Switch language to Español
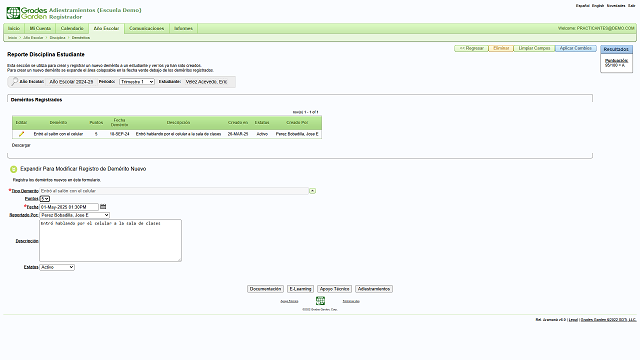This screenshot has height=360, width=640. click(x=582, y=6)
